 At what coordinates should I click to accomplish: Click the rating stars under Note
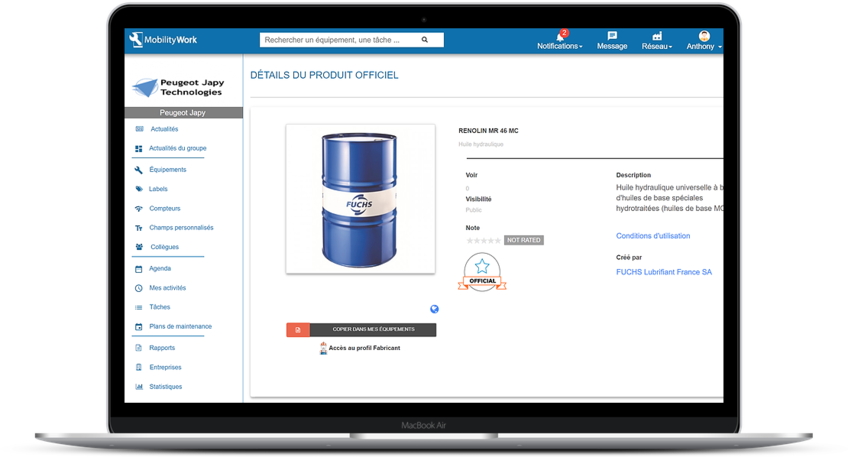point(483,240)
